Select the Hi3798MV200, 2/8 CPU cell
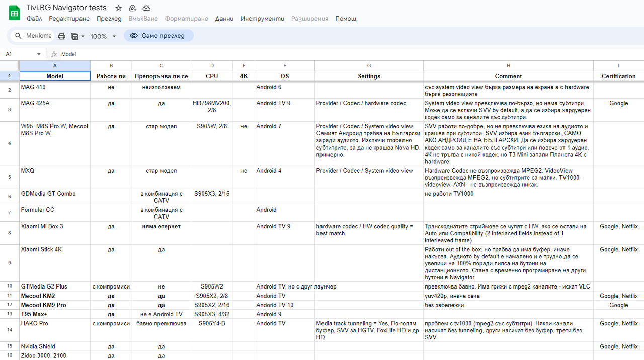Viewport: 644px width, 360px height. point(212,110)
